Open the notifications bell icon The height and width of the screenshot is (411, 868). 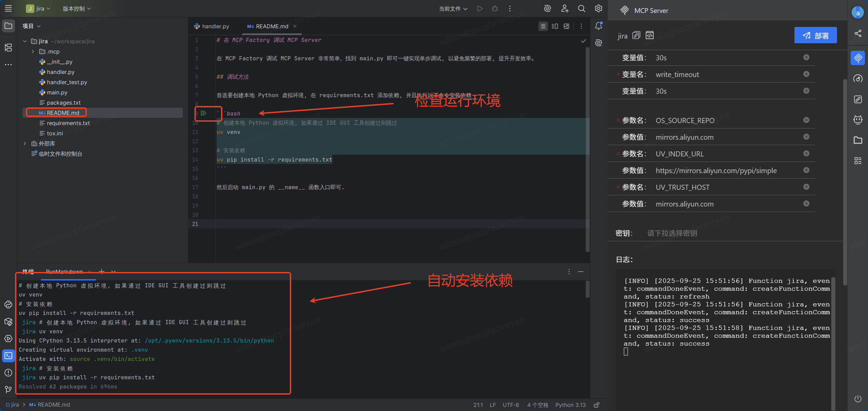pos(598,26)
